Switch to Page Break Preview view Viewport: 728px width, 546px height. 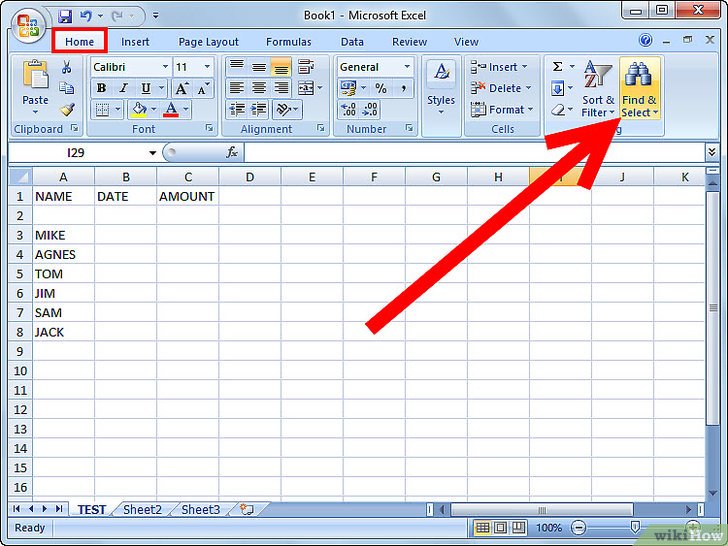518,527
